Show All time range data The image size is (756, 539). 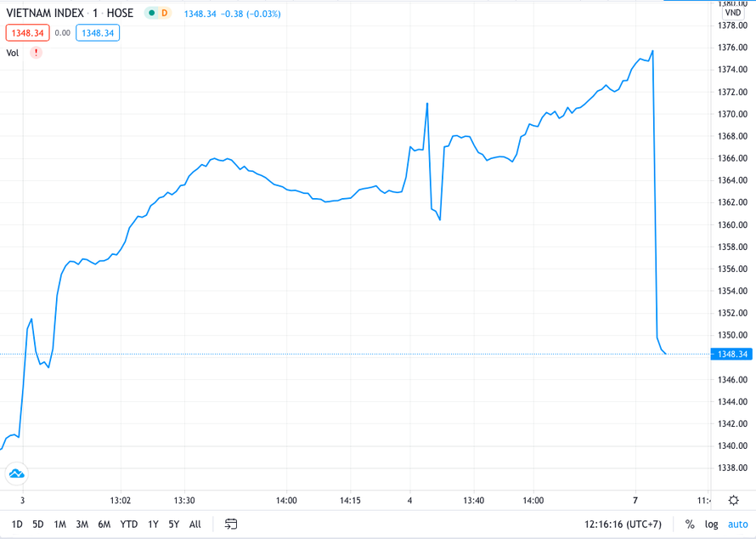coord(195,525)
